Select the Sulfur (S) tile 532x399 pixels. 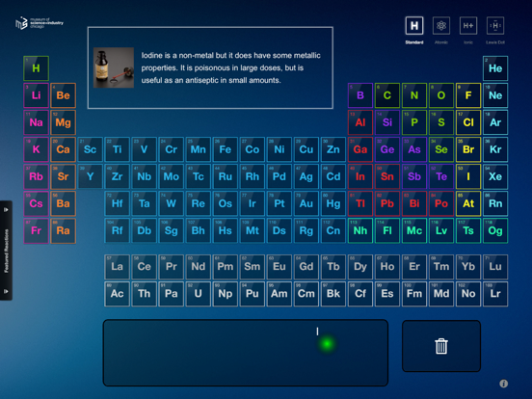pyautogui.click(x=441, y=122)
